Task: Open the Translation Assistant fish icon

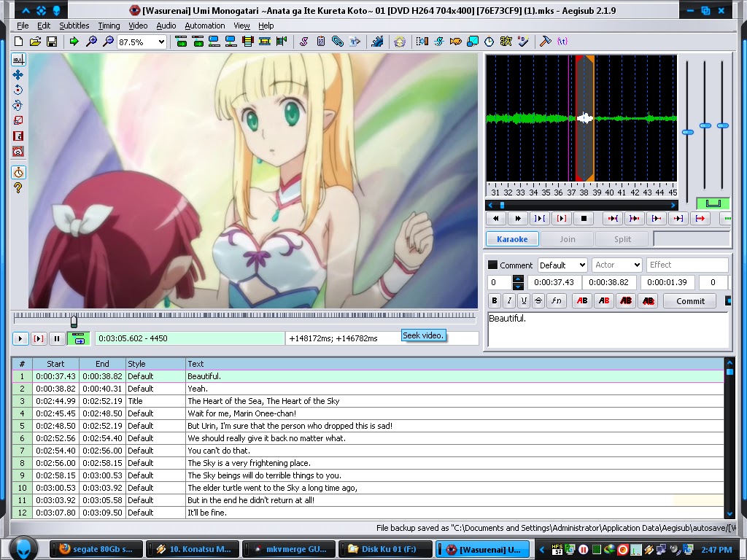Action: coord(455,42)
